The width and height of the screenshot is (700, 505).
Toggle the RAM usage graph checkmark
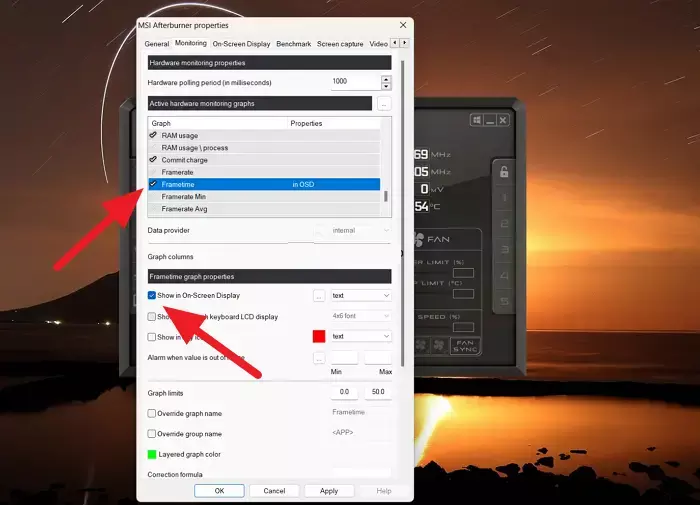click(x=153, y=135)
